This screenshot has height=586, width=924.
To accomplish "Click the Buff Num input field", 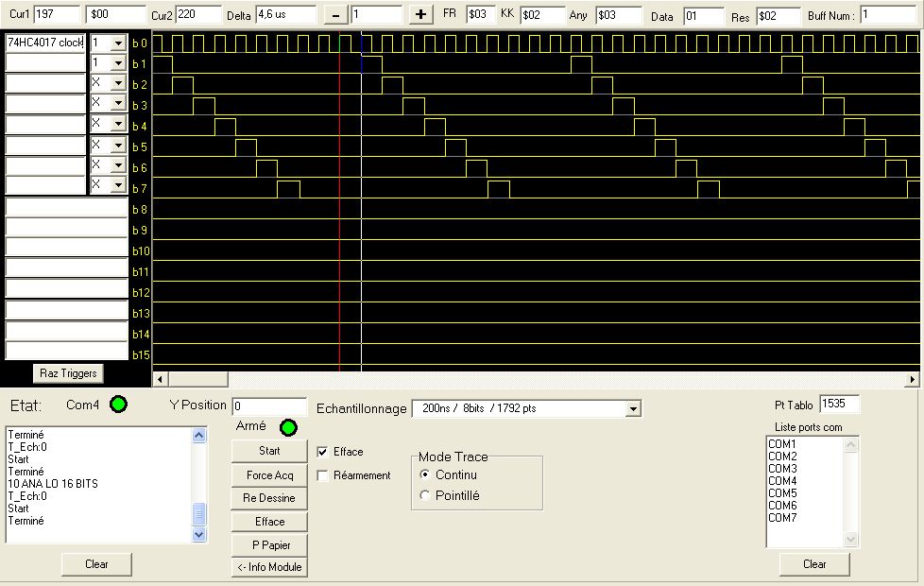I will coord(888,15).
